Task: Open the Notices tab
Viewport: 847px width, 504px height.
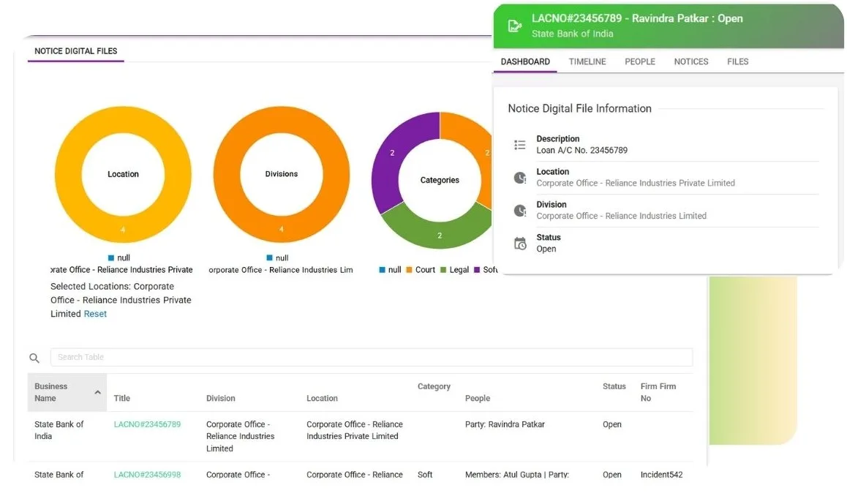Action: tap(691, 61)
